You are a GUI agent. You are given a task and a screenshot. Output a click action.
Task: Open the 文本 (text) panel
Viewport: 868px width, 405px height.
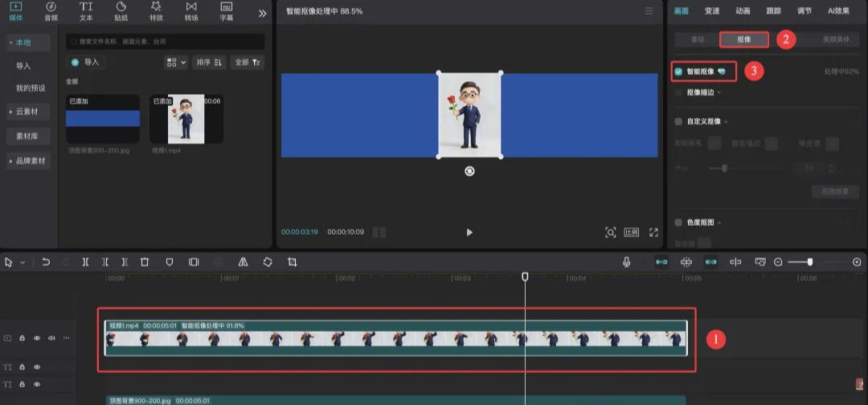[86, 11]
